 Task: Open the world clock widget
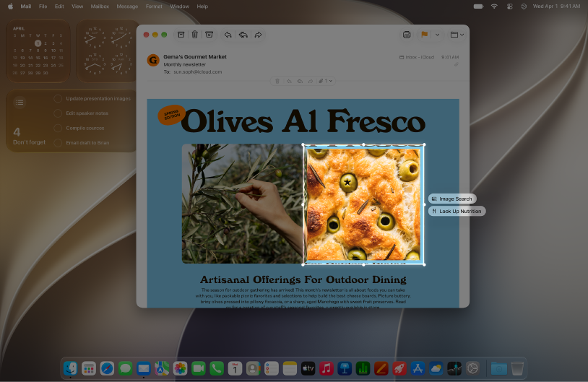coord(108,51)
